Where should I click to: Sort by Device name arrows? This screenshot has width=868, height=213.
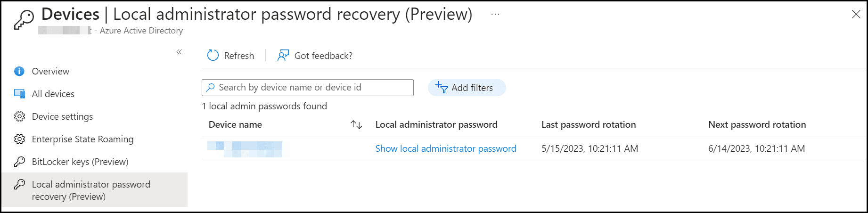[356, 125]
